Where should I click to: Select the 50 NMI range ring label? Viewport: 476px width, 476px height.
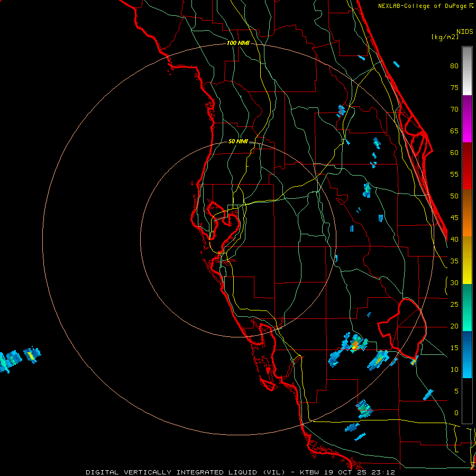pos(238,141)
